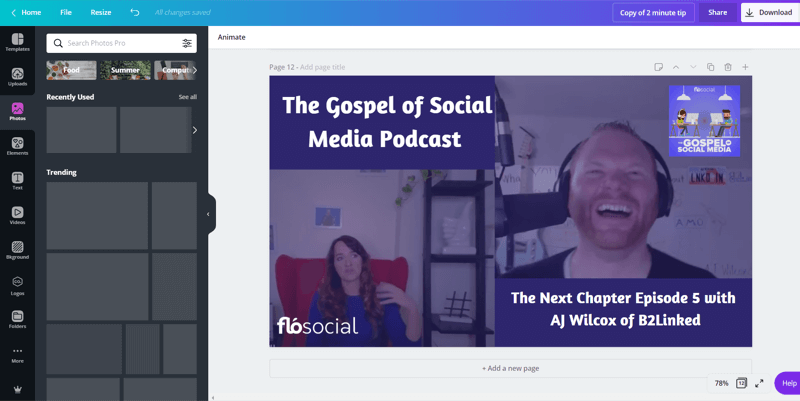Show more photo category chips
Viewport: 800px width, 401px height.
tap(194, 70)
